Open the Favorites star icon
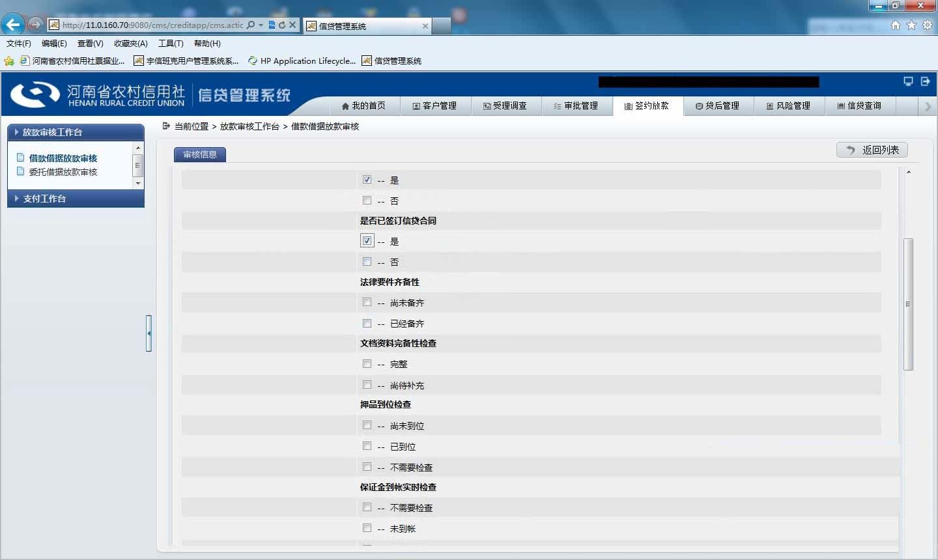The height and width of the screenshot is (560, 938). (x=911, y=25)
